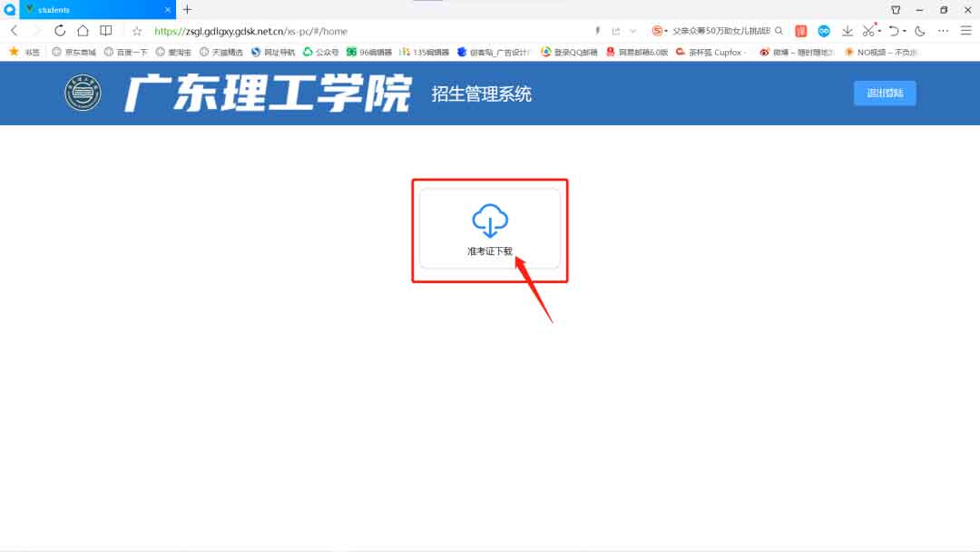Expand the address bar dropdown chevron
The image size is (980, 552).
point(632,31)
